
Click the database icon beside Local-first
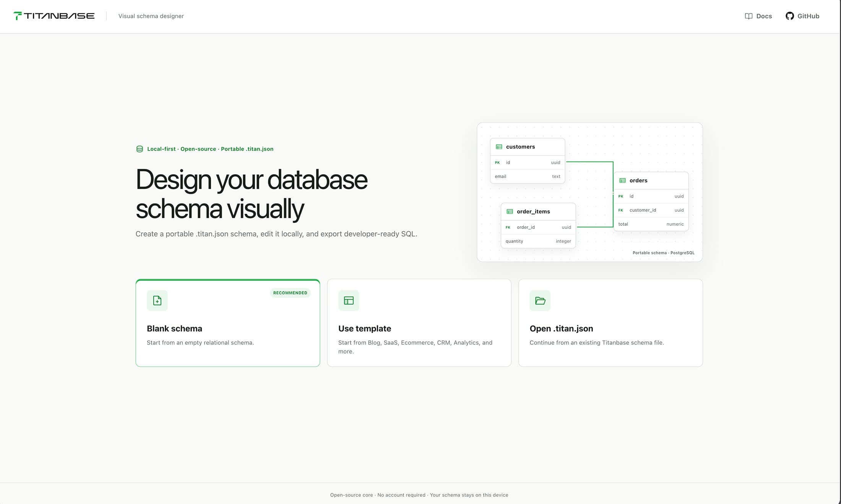140,149
